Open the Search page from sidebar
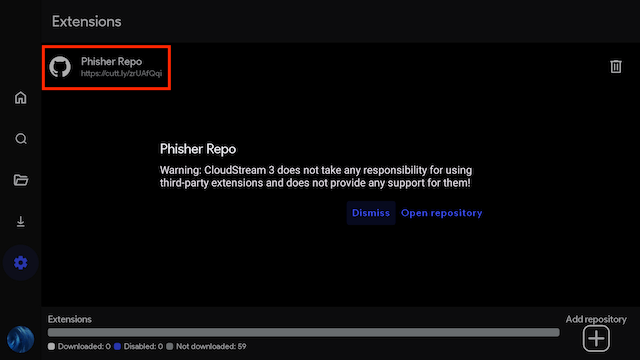The image size is (640, 360). tap(21, 139)
